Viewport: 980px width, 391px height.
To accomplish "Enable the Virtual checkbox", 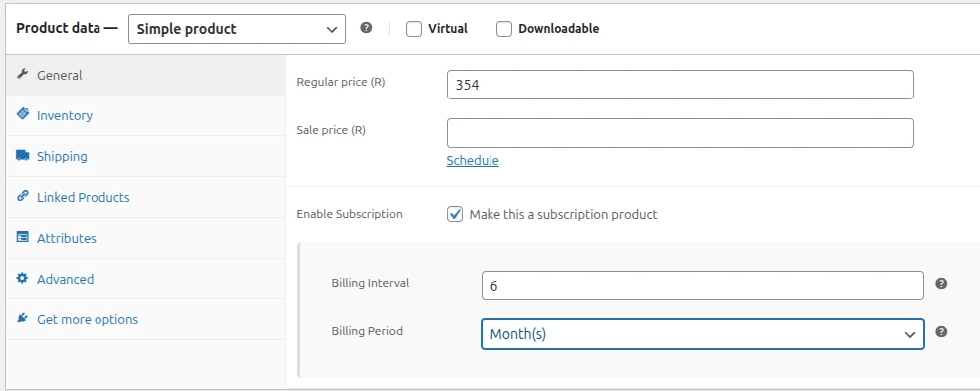I will coord(414,29).
